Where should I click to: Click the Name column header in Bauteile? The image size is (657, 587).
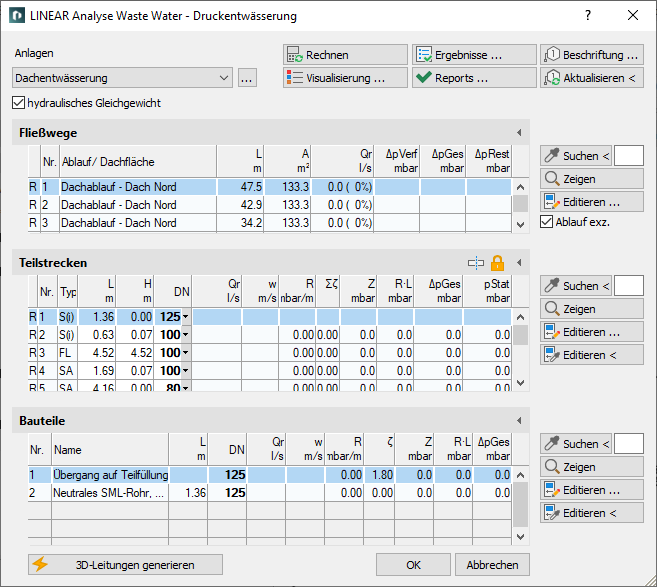coord(110,449)
